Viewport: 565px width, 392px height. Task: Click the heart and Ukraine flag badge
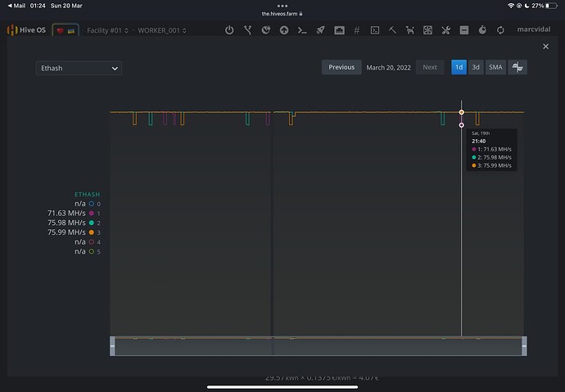click(x=66, y=30)
